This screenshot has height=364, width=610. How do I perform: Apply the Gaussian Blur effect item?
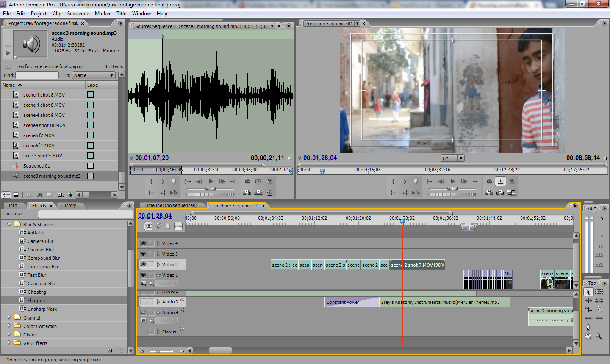point(42,284)
